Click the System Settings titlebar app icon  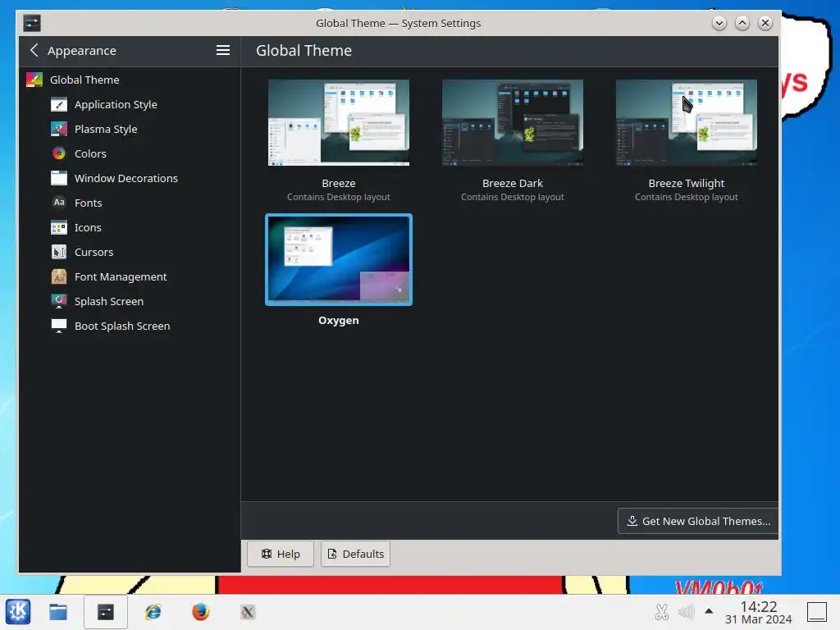click(x=32, y=23)
